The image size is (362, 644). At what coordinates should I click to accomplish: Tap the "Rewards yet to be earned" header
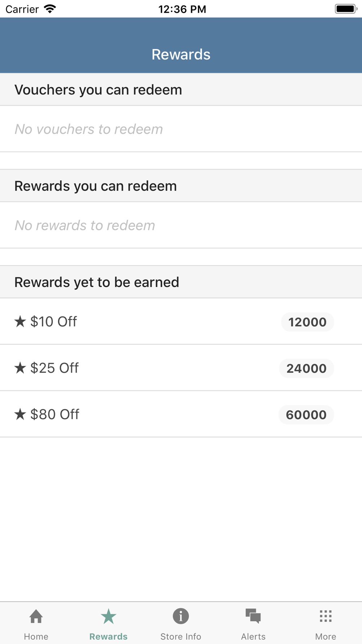click(x=97, y=282)
